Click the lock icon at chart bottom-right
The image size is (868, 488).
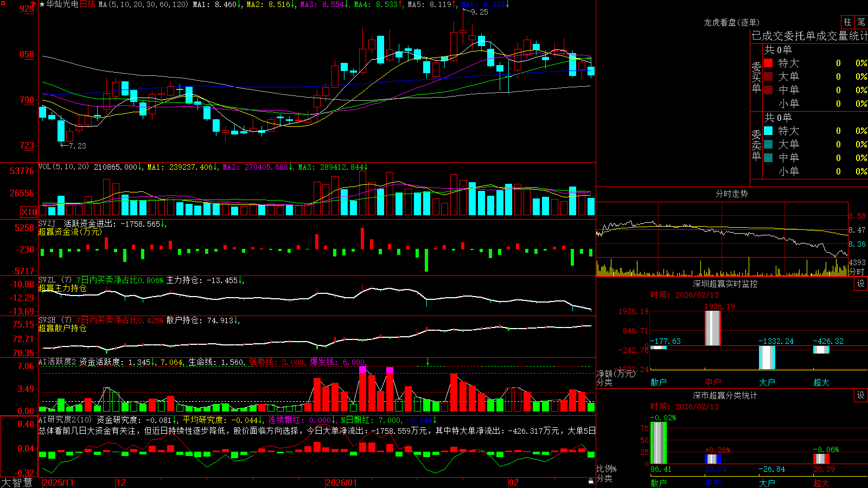point(591,481)
